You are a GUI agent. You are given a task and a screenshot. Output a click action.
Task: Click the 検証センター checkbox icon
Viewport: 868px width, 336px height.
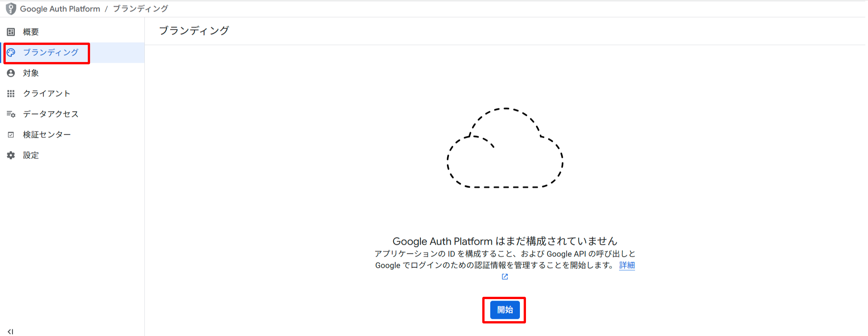tap(11, 135)
